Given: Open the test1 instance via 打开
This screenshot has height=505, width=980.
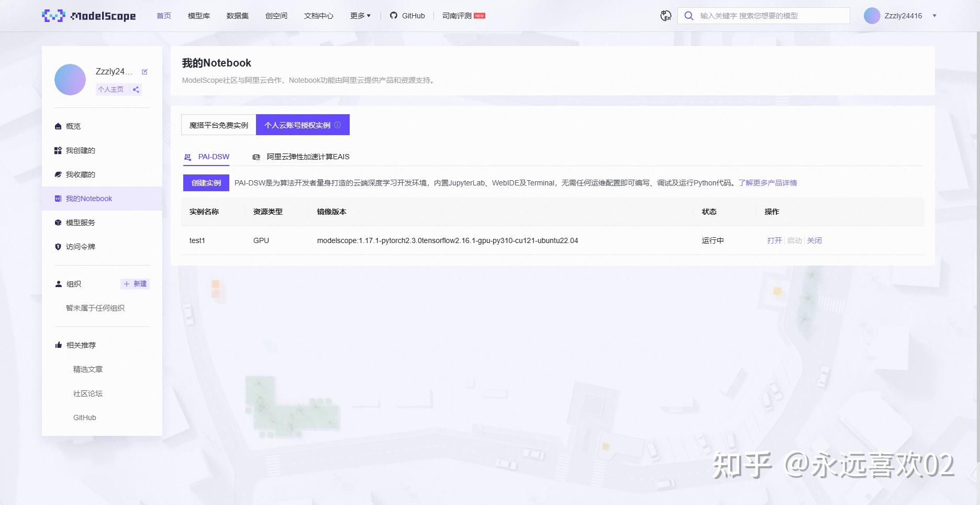Looking at the screenshot, I should point(774,240).
